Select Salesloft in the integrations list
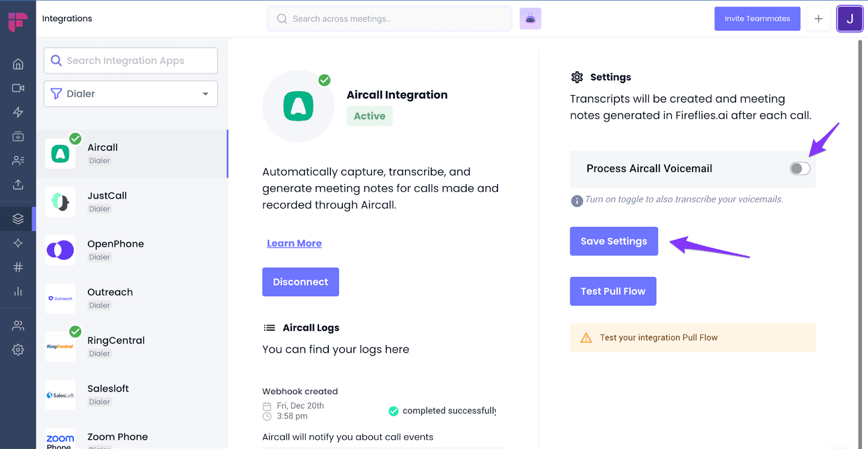The height and width of the screenshot is (449, 868). click(132, 395)
